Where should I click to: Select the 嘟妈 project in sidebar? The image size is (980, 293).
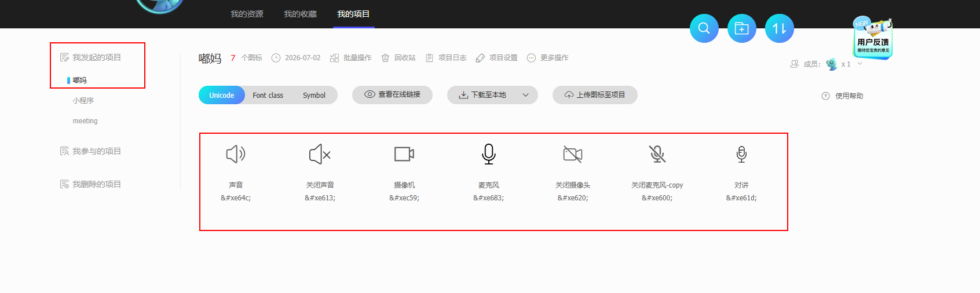point(79,80)
